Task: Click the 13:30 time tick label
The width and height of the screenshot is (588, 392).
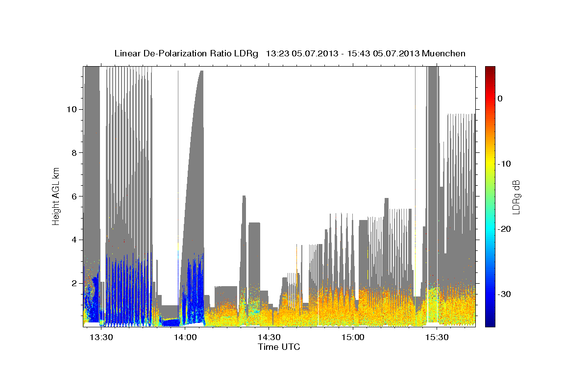Action: [x=102, y=337]
